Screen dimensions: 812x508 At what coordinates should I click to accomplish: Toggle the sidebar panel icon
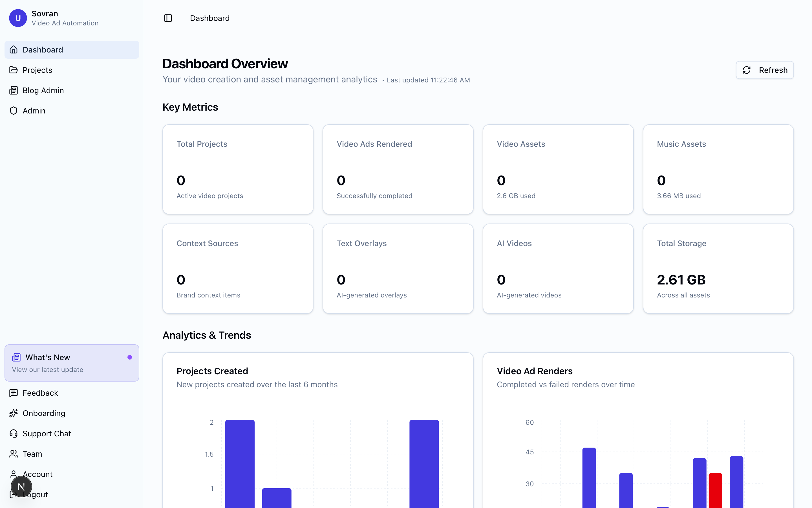coord(168,18)
